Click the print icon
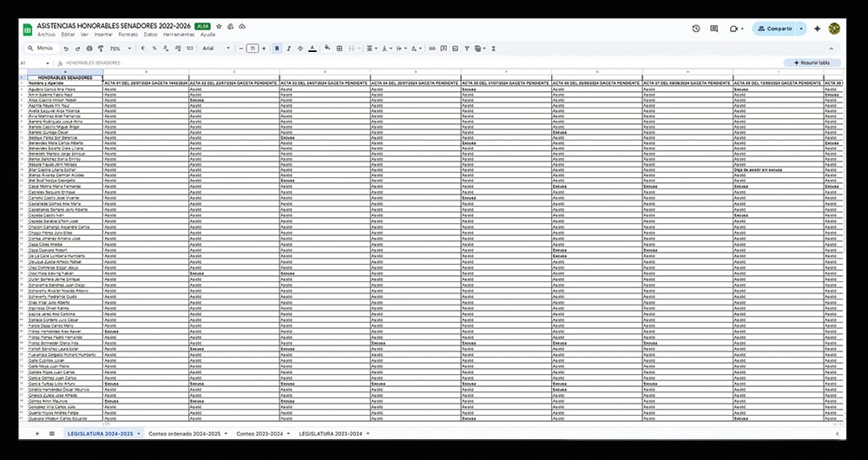 click(89, 49)
